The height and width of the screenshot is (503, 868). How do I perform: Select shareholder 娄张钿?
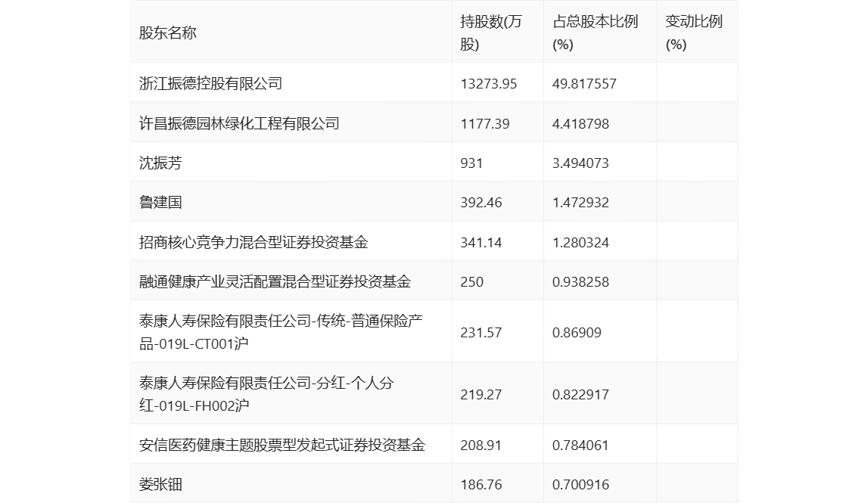pos(160,484)
